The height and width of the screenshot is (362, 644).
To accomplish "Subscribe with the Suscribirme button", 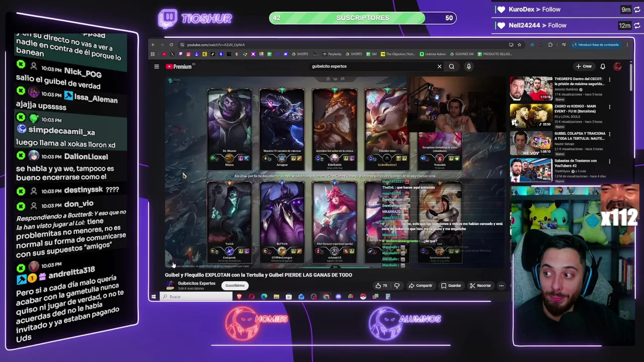I will point(235,286).
